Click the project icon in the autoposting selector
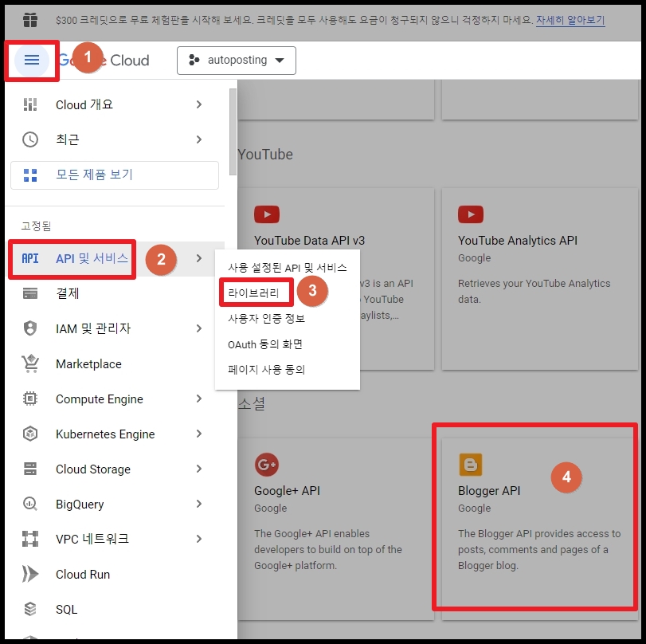This screenshot has height=644, width=646. 194,61
